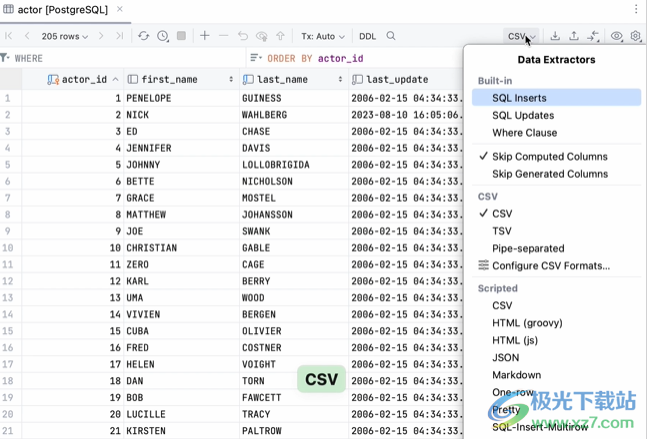Add new row plus icon
This screenshot has width=647, height=439.
205,35
